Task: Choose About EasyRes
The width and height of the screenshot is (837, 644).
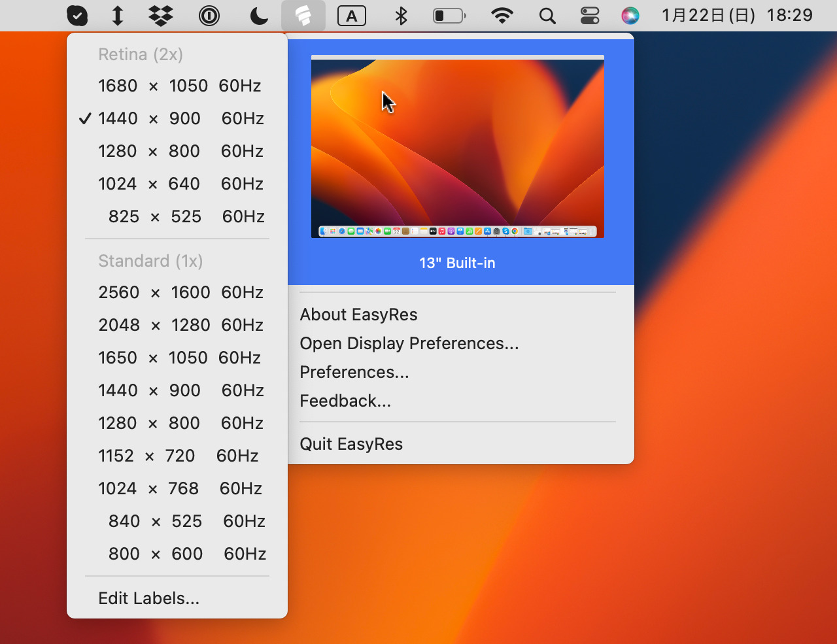Action: coord(358,314)
